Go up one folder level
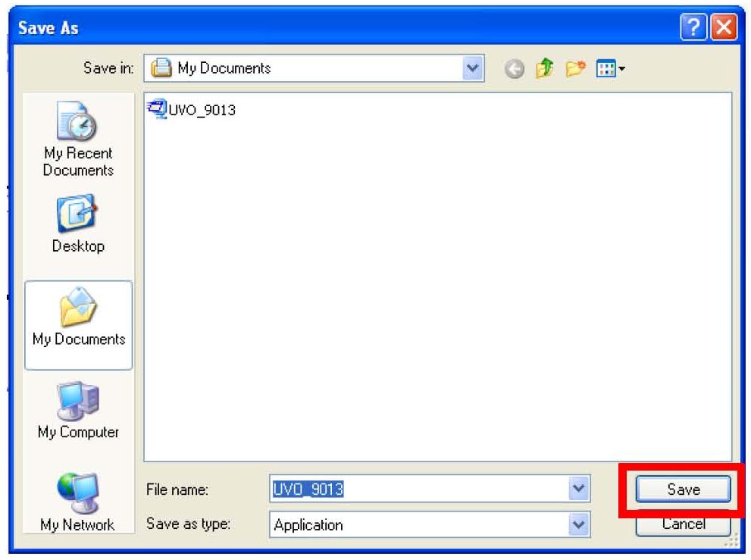Image resolution: width=751 pixels, height=560 pixels. pyautogui.click(x=543, y=69)
